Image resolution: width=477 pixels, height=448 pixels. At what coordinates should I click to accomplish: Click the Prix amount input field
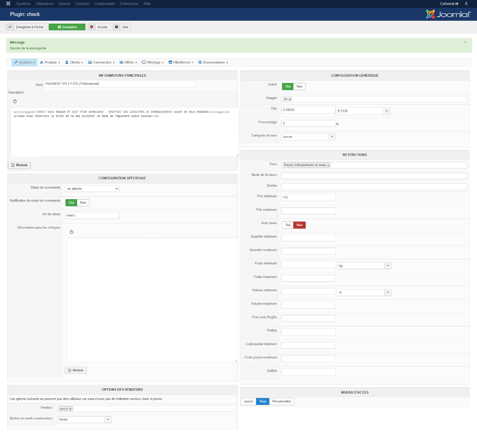[308, 110]
